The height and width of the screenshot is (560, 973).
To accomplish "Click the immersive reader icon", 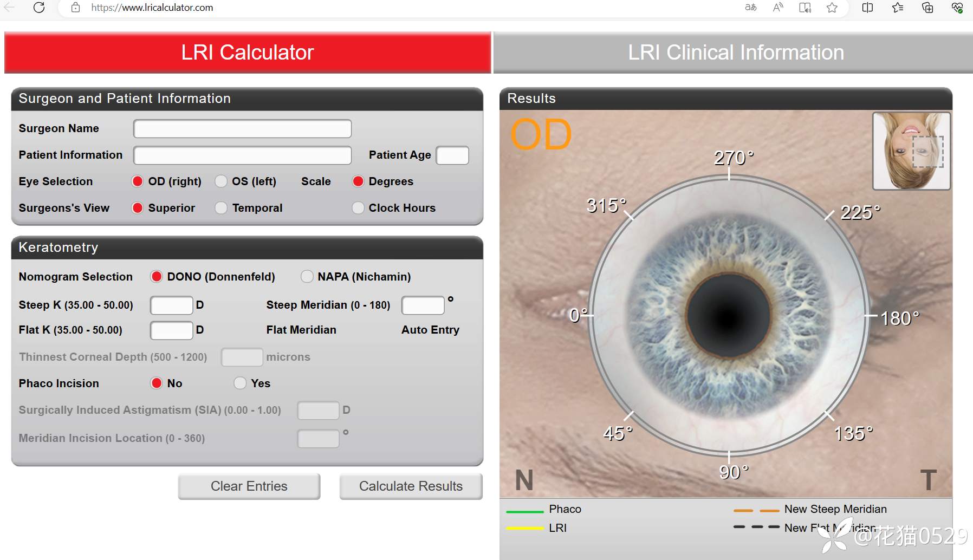I will click(x=805, y=8).
